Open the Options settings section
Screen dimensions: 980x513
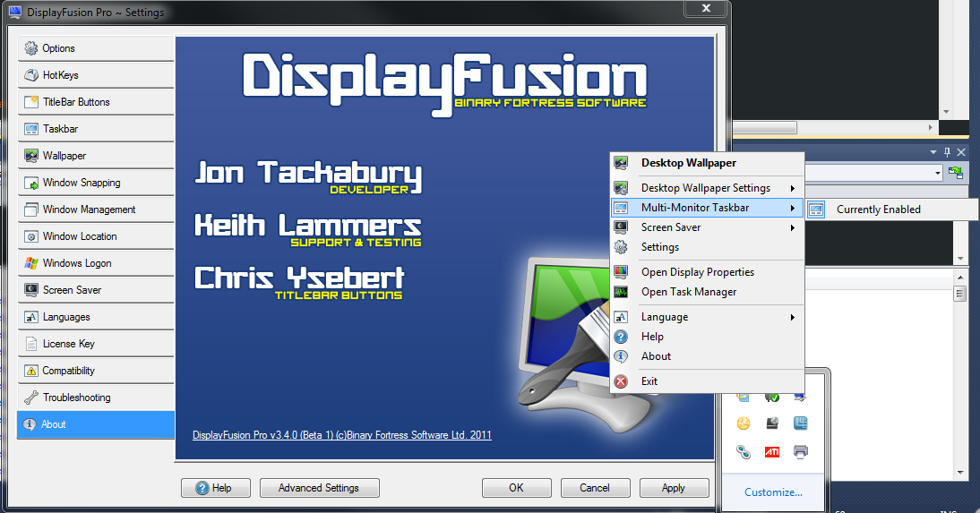pos(95,48)
